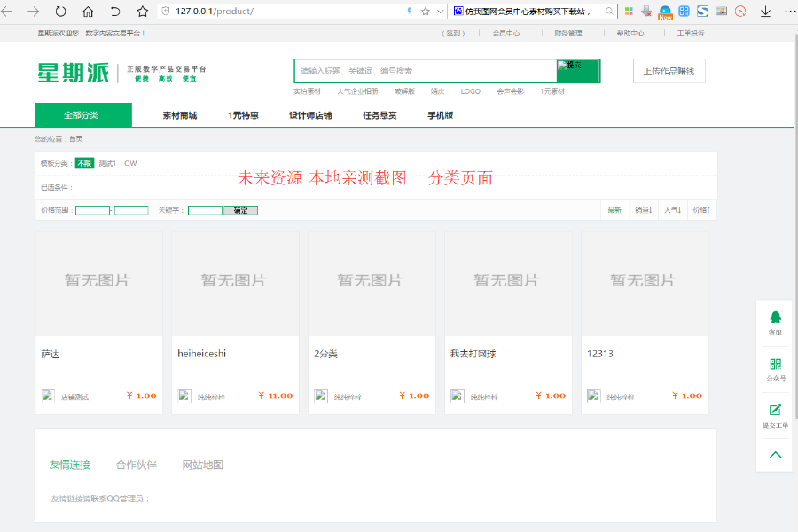Screen dimensions: 798x532
Task: Expand the 全部分类 category menu
Action: 82,115
